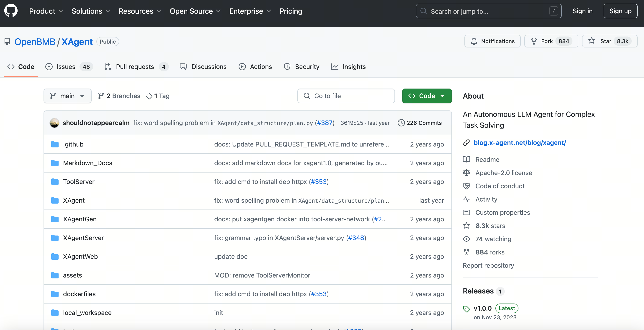
Task: Click the GitHub logo icon
Action: point(11,11)
